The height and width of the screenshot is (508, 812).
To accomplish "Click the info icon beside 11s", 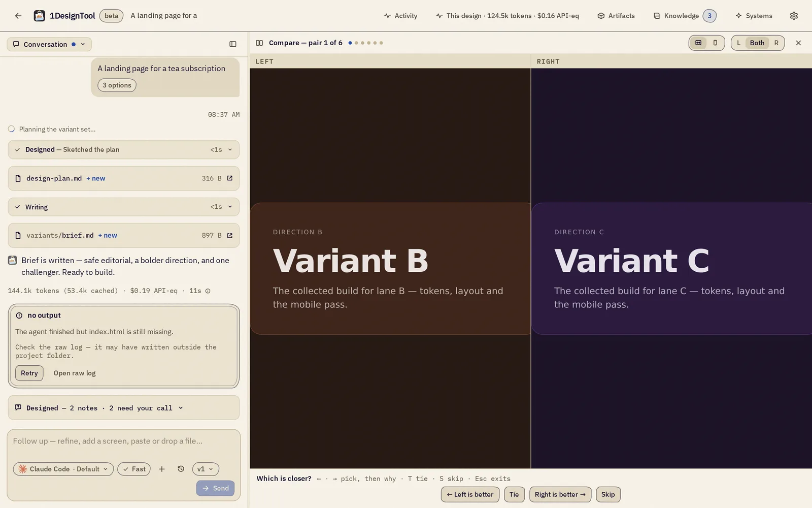I will click(x=208, y=291).
